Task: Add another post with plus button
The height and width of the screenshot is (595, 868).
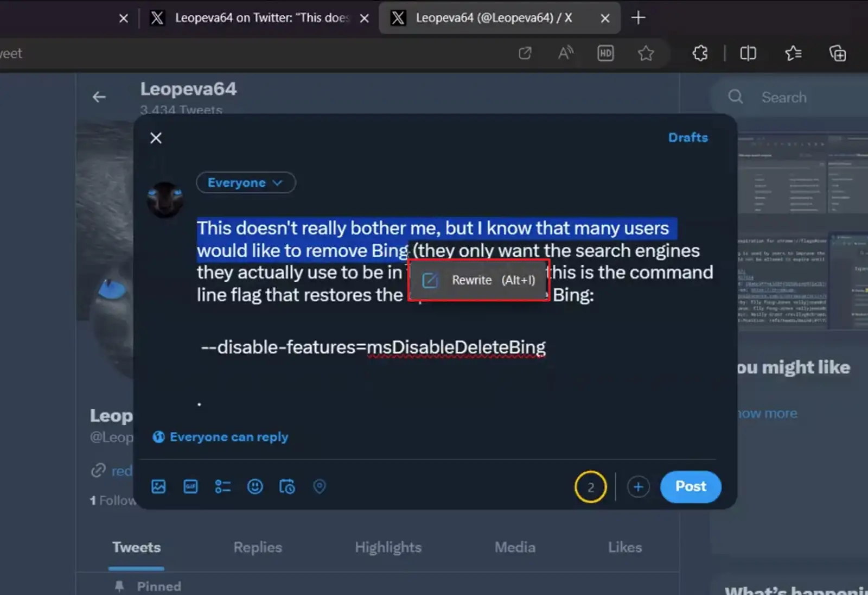Action: point(638,487)
